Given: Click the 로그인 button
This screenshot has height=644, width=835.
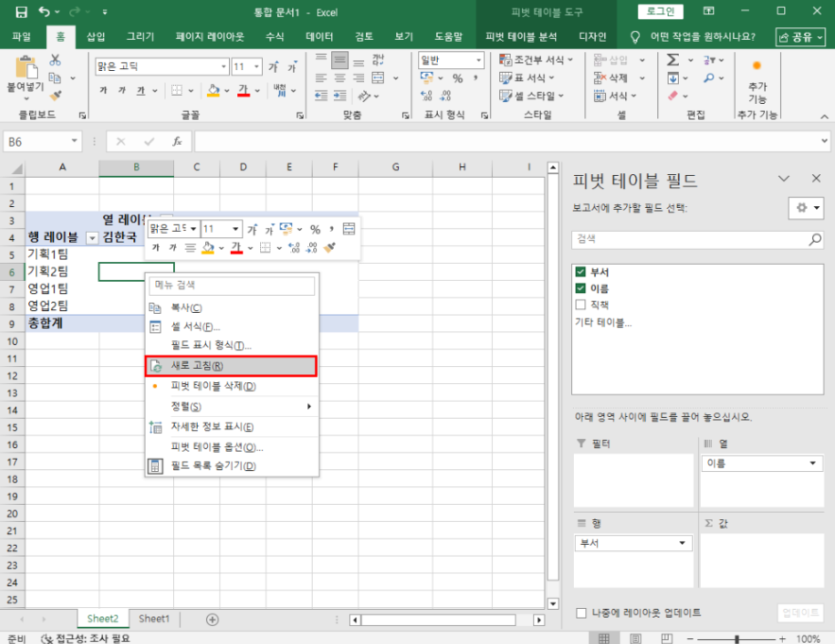Looking at the screenshot, I should click(661, 12).
